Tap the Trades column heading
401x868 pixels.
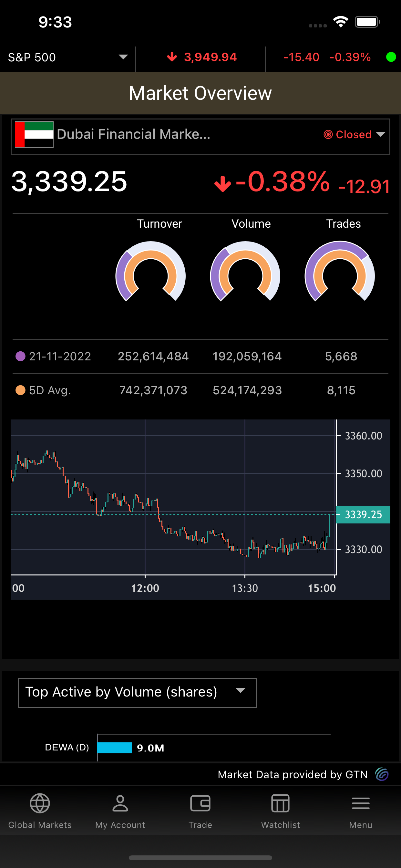pyautogui.click(x=344, y=224)
